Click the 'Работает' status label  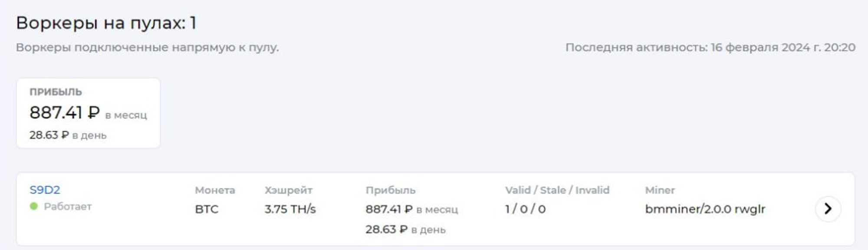click(x=68, y=207)
